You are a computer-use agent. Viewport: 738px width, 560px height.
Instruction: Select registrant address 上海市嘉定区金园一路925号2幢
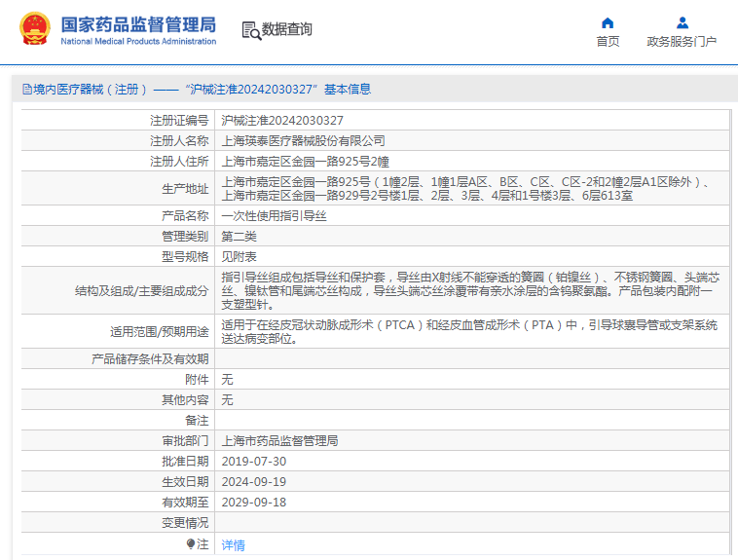click(306, 162)
